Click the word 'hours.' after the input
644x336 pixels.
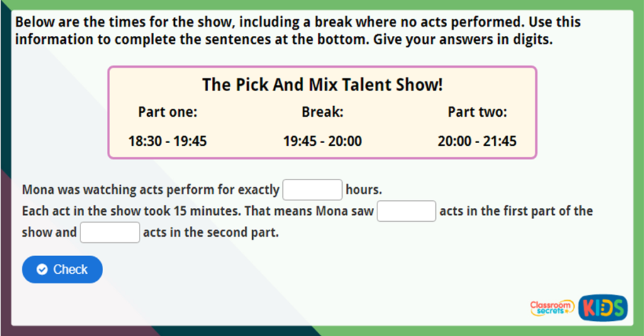pos(364,190)
